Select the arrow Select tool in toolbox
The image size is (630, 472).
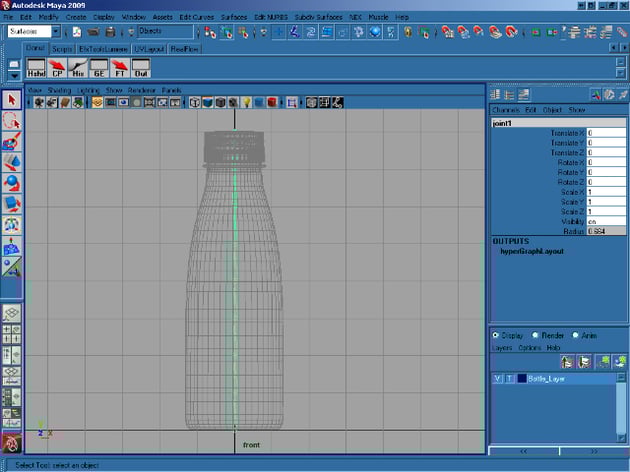click(12, 100)
